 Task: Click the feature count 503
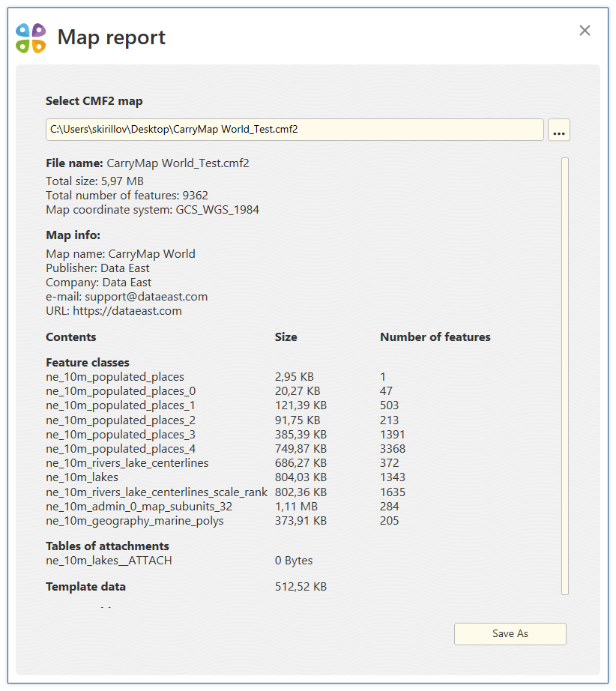[x=389, y=405]
